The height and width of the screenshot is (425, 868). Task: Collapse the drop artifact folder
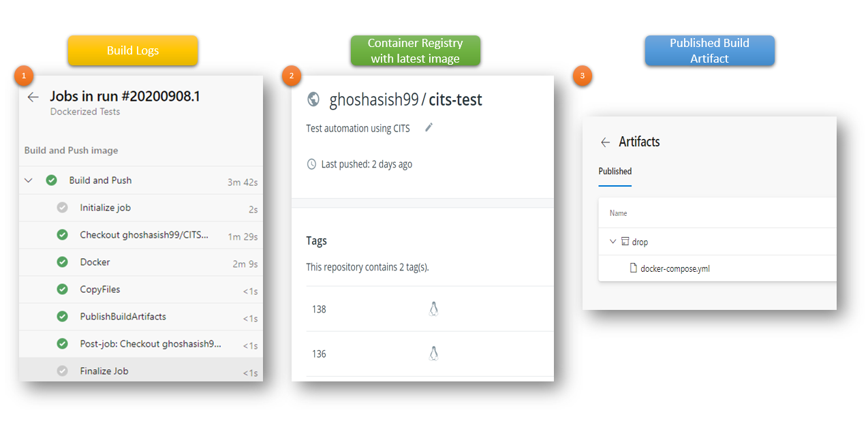[613, 241]
